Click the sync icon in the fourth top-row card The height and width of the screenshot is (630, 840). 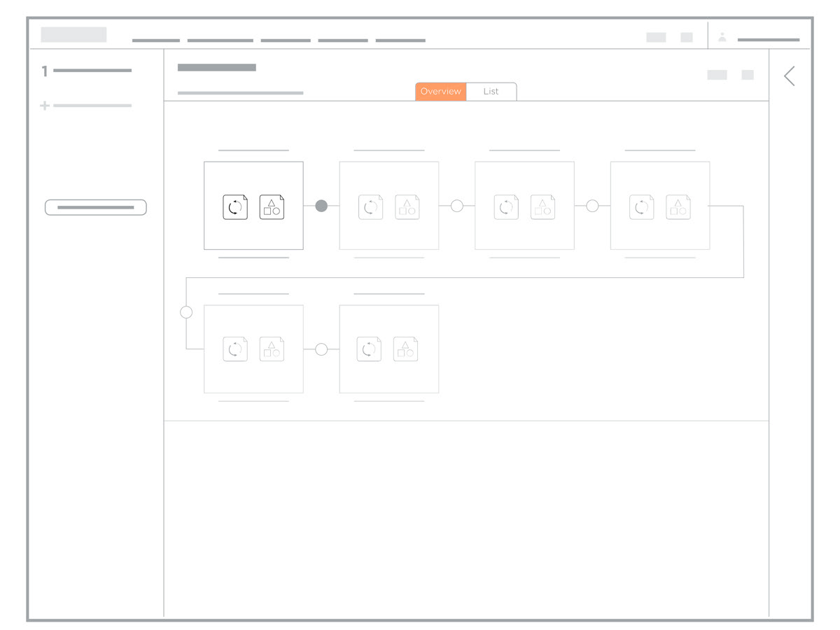click(642, 207)
